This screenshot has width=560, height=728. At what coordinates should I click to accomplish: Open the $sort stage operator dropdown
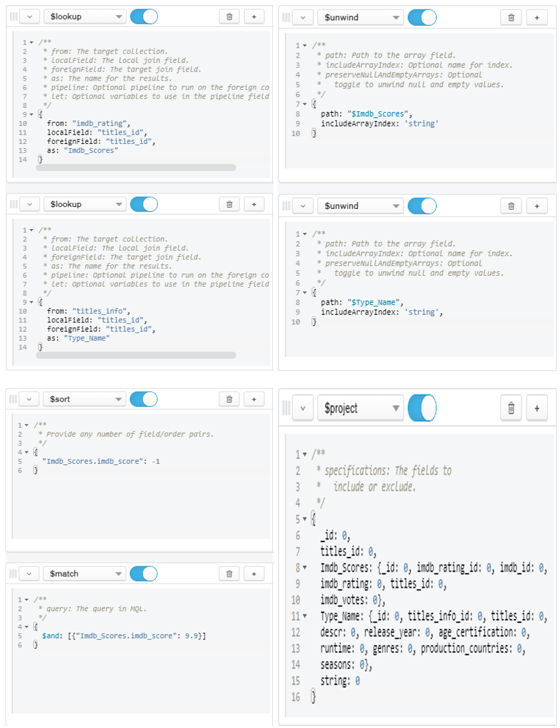pos(85,399)
